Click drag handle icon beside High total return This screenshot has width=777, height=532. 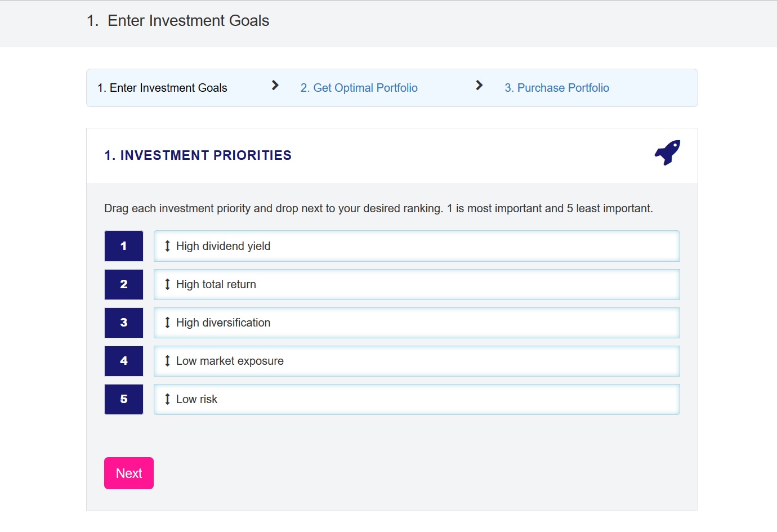click(167, 284)
